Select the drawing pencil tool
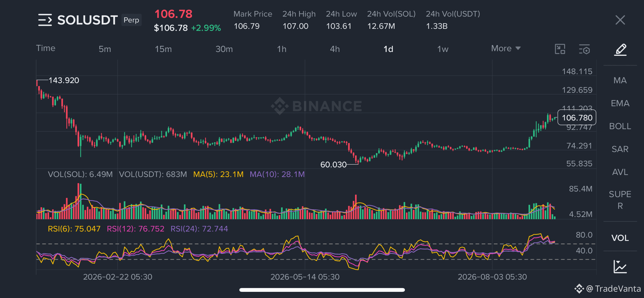 (620, 49)
